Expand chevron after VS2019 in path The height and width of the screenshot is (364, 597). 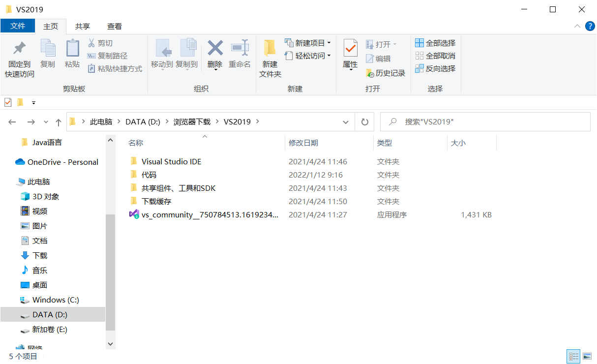[x=258, y=122]
